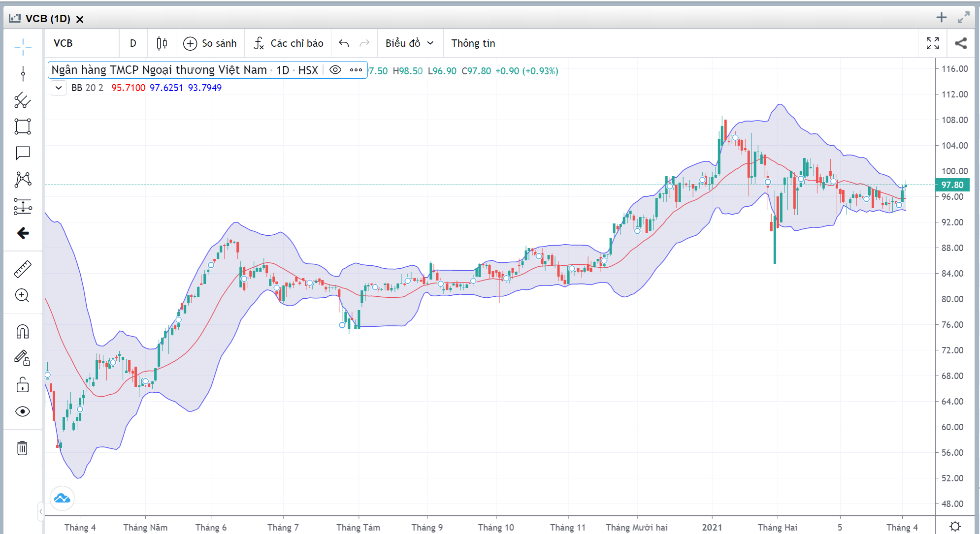The image size is (980, 534).
Task: Remove drawings with trash icon
Action: (23, 448)
